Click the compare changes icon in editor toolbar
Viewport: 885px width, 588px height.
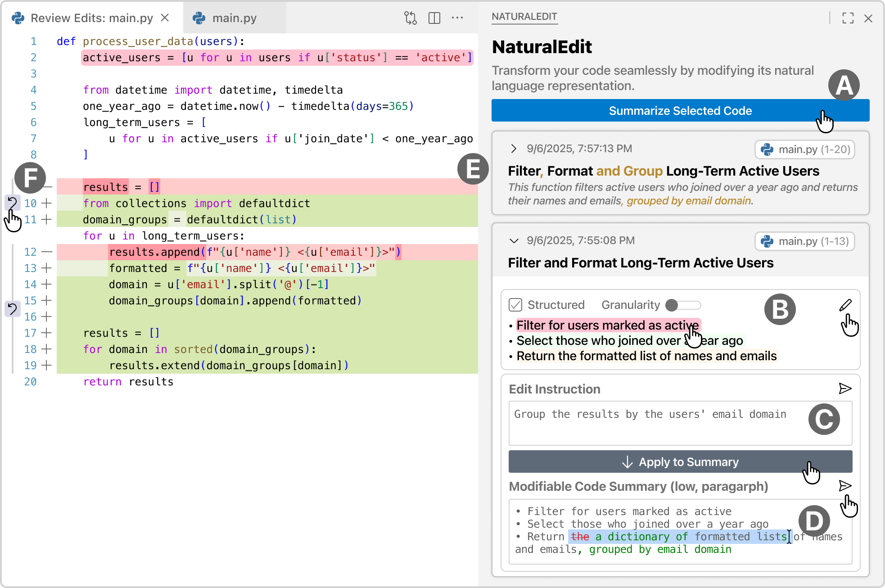coord(410,18)
